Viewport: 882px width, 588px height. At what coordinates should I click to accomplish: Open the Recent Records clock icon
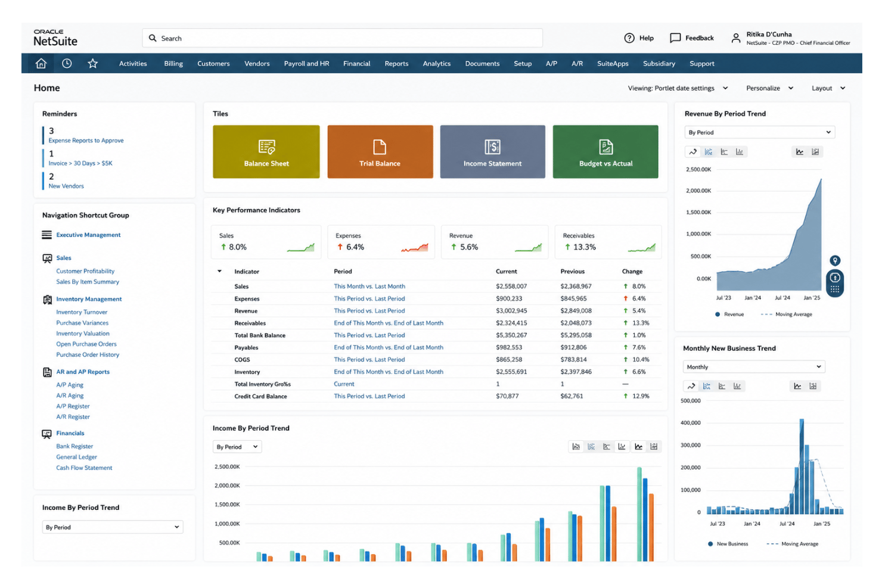[x=67, y=63]
